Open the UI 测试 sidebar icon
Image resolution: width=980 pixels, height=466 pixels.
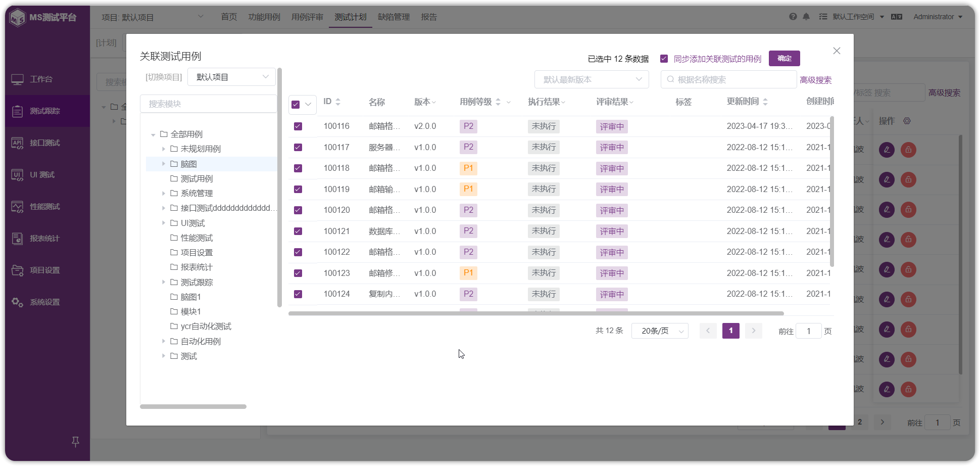(18, 175)
